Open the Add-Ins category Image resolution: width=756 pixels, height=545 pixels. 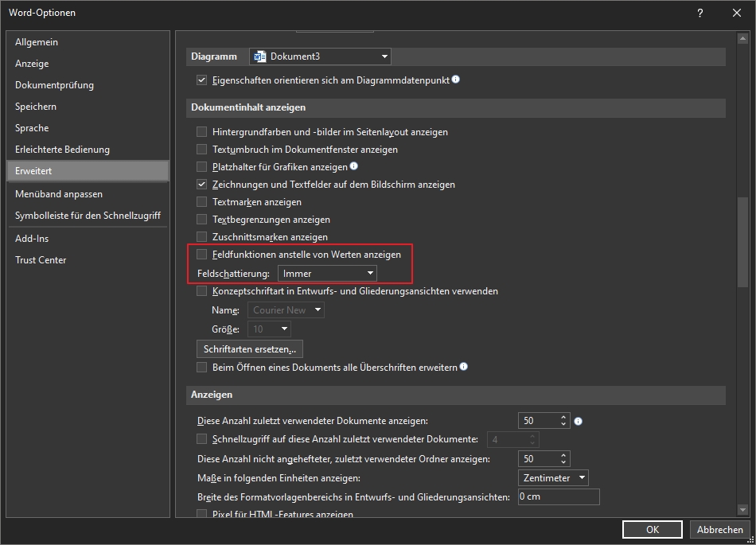pyautogui.click(x=88, y=239)
